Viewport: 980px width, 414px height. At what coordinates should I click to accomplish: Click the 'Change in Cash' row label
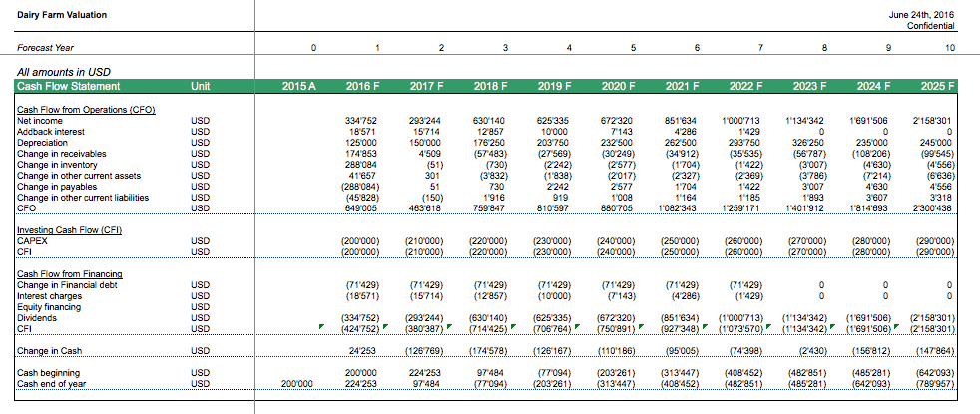click(47, 351)
